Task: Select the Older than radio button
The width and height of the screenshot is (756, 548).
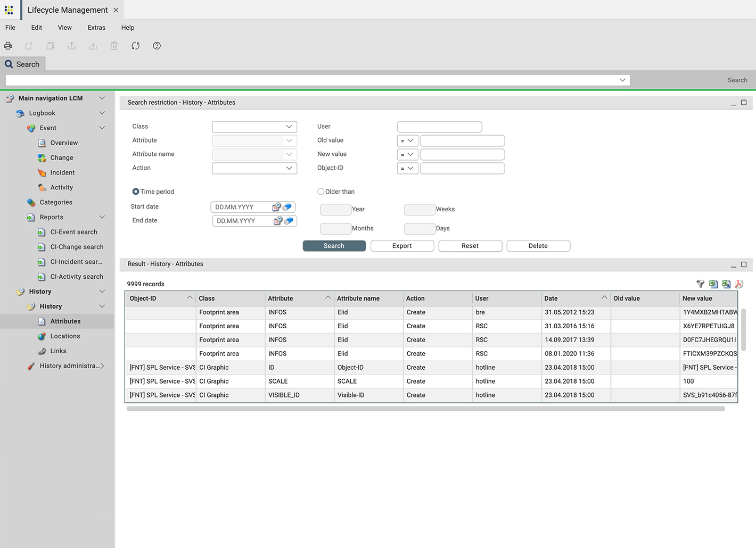Action: pos(321,192)
